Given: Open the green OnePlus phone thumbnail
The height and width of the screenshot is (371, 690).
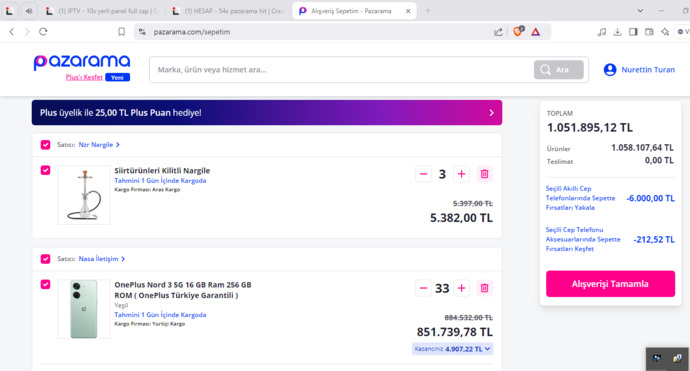Looking at the screenshot, I should (x=84, y=309).
